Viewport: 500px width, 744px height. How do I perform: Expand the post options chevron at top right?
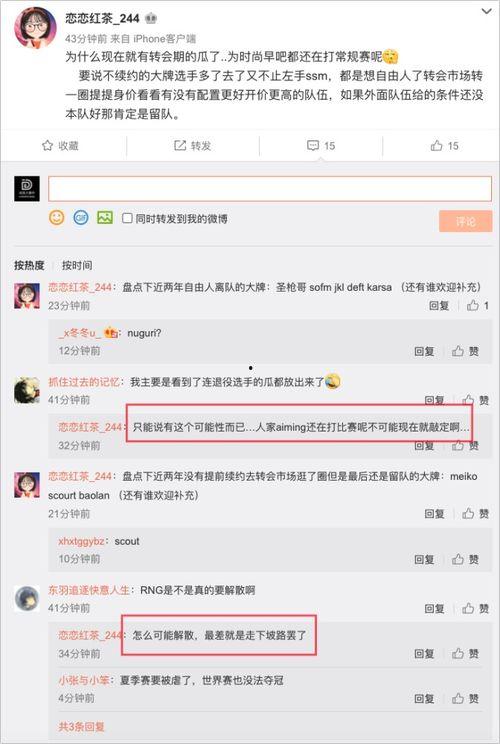pyautogui.click(x=487, y=10)
